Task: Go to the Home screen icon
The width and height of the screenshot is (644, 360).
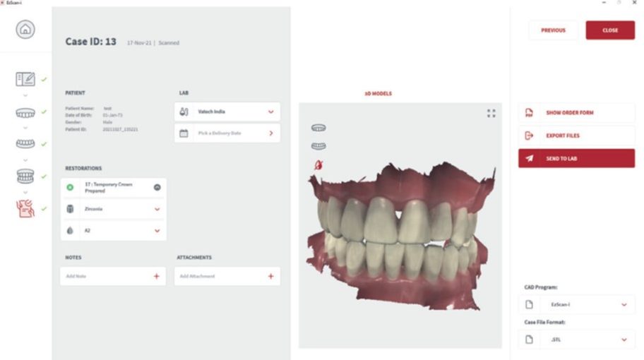Action: (x=25, y=30)
